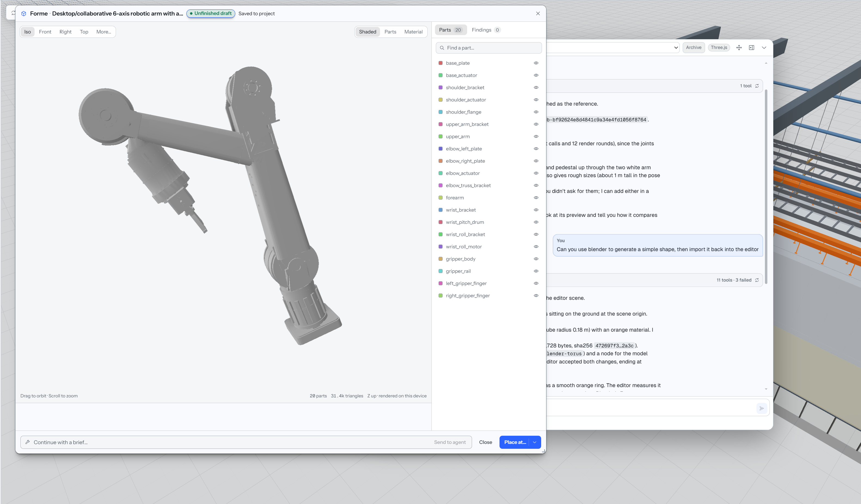Select the Material render mode
This screenshot has height=504, width=861.
(x=413, y=32)
